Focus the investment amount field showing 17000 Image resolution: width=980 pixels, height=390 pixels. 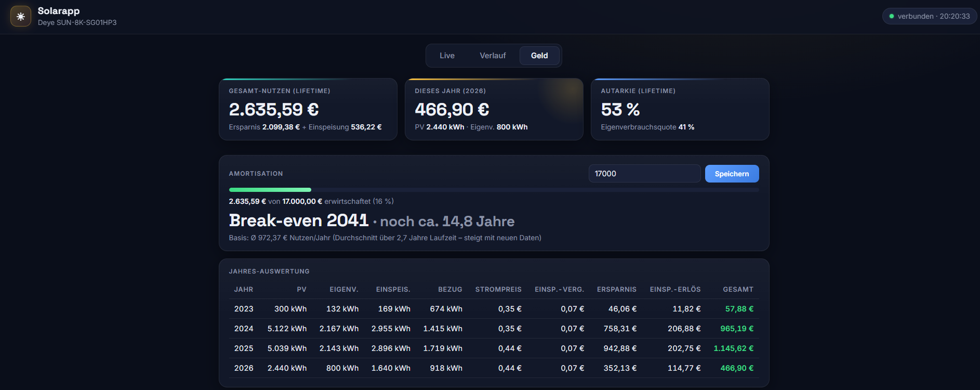[644, 174]
